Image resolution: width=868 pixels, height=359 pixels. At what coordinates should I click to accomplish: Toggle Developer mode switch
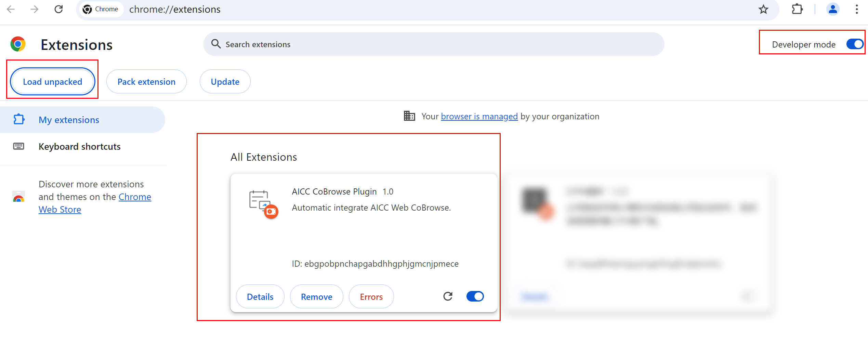point(855,44)
